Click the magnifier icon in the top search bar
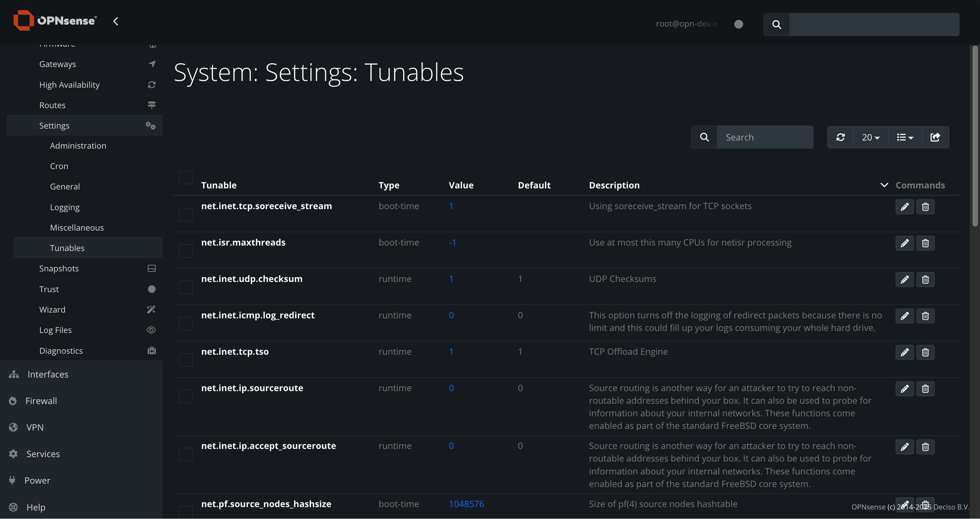This screenshot has width=980, height=519. point(777,25)
